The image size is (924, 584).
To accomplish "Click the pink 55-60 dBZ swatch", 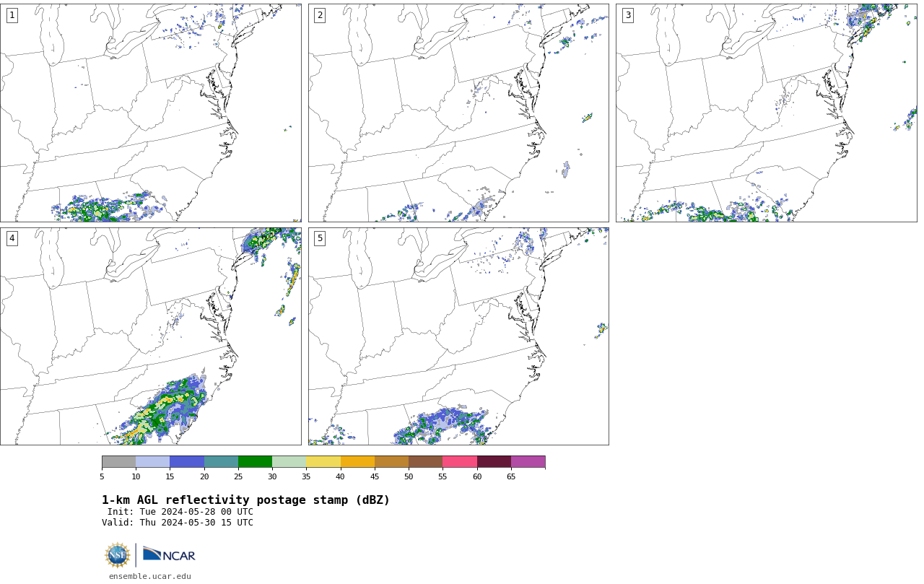I will [x=460, y=461].
